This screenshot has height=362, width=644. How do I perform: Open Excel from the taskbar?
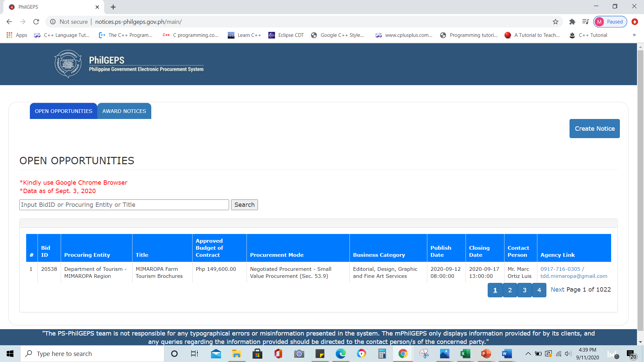click(465, 354)
